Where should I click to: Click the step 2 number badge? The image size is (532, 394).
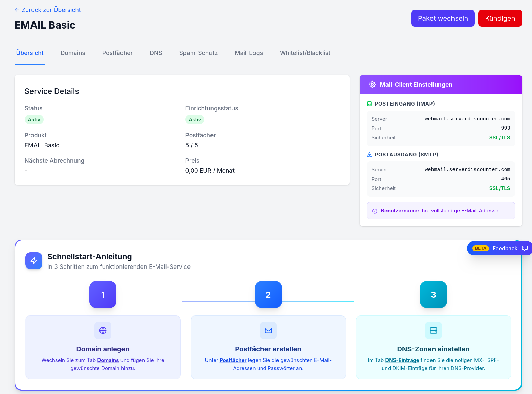(268, 295)
